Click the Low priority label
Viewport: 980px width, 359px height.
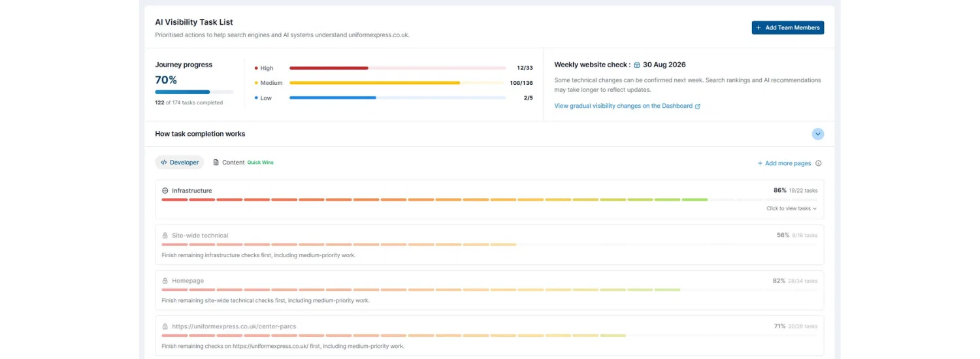(x=263, y=98)
